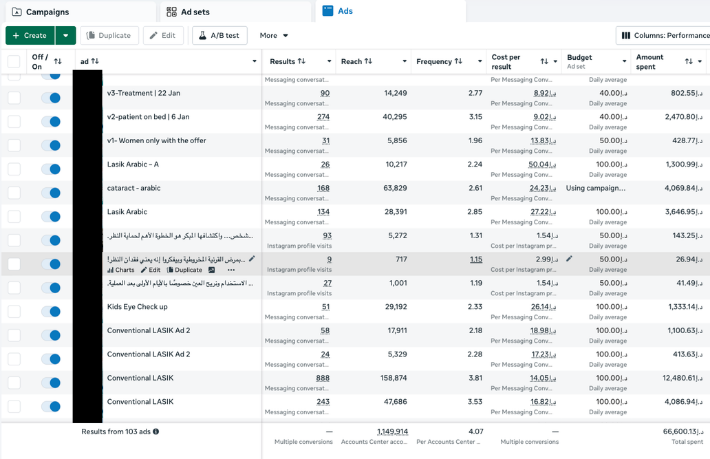Click info icon beside Results from 103 ads
The width and height of the screenshot is (710, 459).
[x=156, y=431]
